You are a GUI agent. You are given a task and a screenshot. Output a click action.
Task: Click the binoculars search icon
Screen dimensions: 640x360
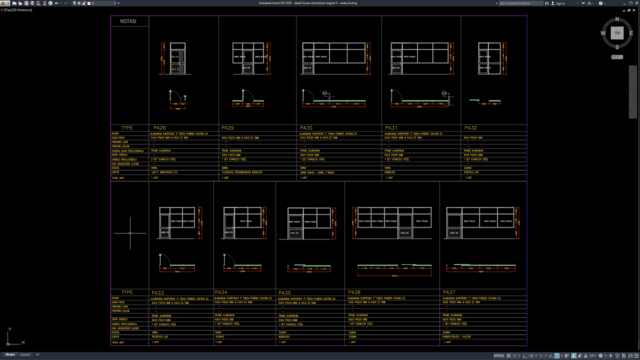point(547,3)
